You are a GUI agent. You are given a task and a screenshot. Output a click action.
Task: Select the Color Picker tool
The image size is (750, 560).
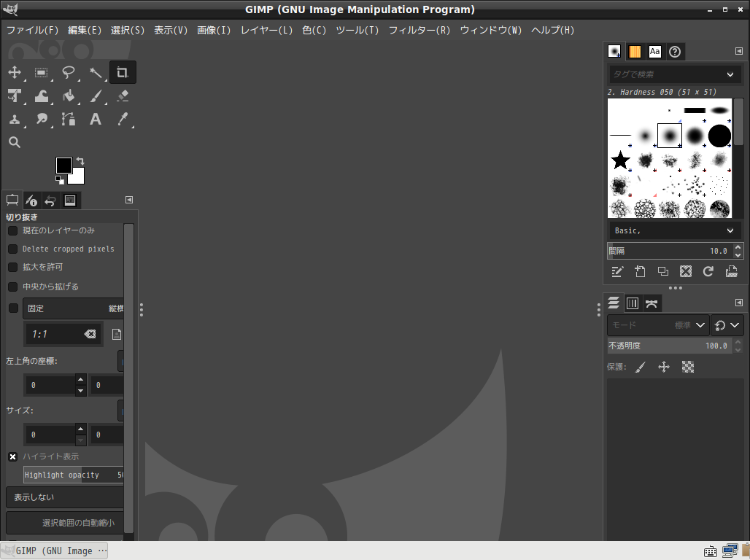pos(123,119)
